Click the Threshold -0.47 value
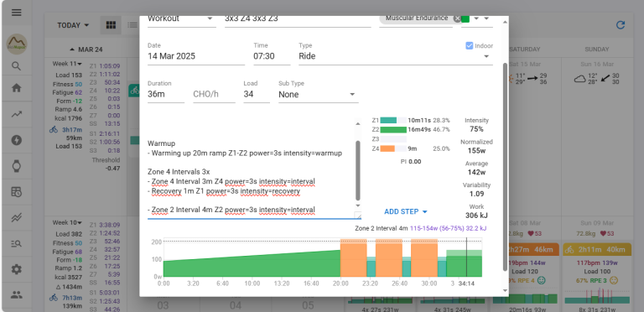The height and width of the screenshot is (312, 644). coord(112,169)
